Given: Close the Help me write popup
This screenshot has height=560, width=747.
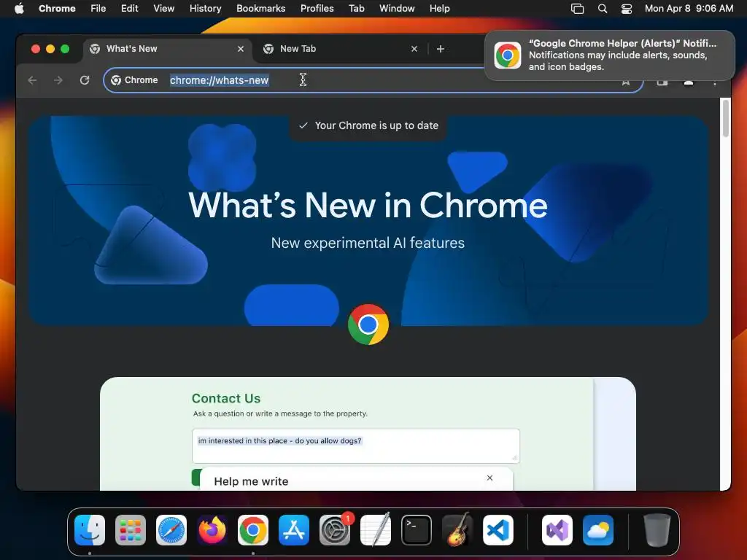Looking at the screenshot, I should pyautogui.click(x=489, y=478).
